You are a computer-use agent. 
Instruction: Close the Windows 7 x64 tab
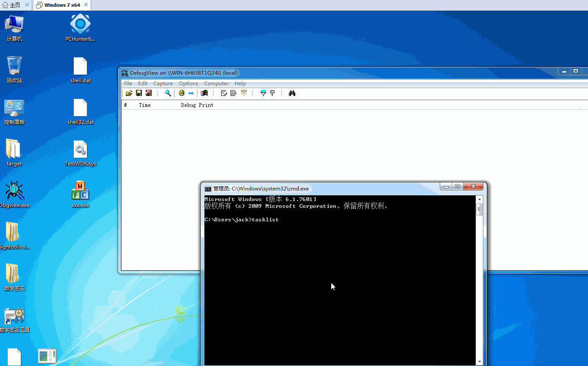pos(85,5)
